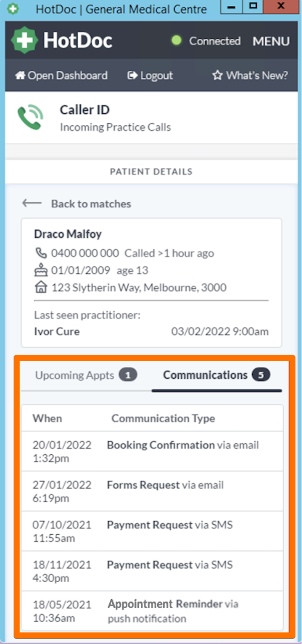This screenshot has width=302, height=644.
Task: Log out of HotDoc
Action: [x=150, y=75]
